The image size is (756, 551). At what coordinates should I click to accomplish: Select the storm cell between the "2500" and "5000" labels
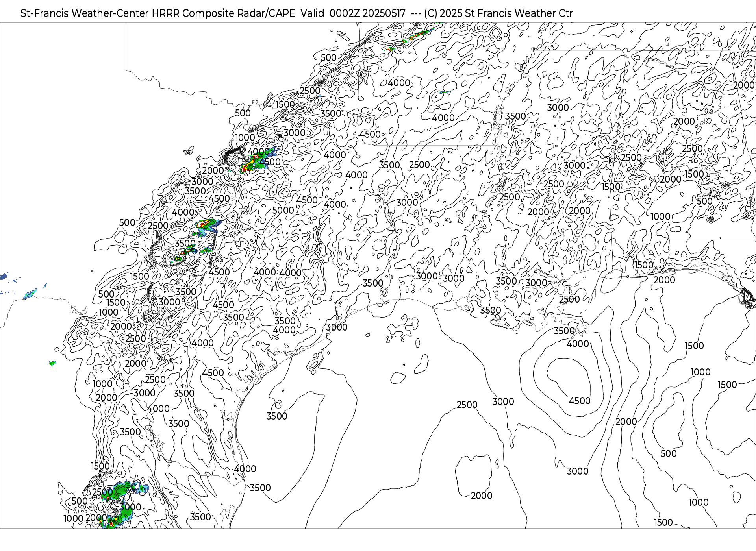click(207, 227)
